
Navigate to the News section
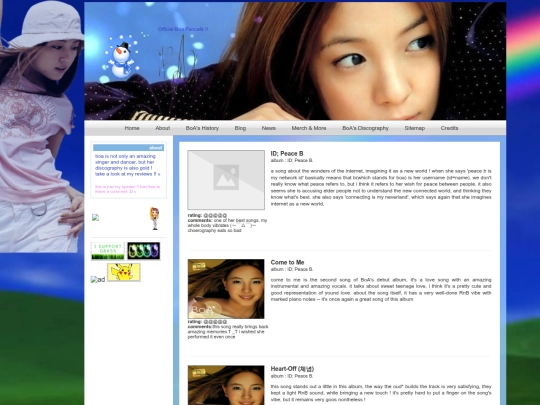coord(269,128)
